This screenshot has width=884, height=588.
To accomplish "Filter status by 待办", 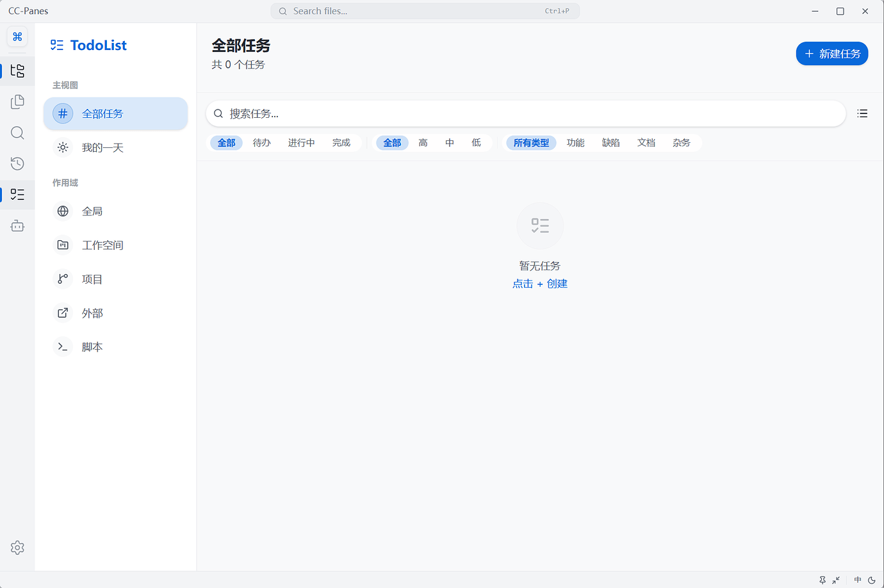I will [261, 143].
